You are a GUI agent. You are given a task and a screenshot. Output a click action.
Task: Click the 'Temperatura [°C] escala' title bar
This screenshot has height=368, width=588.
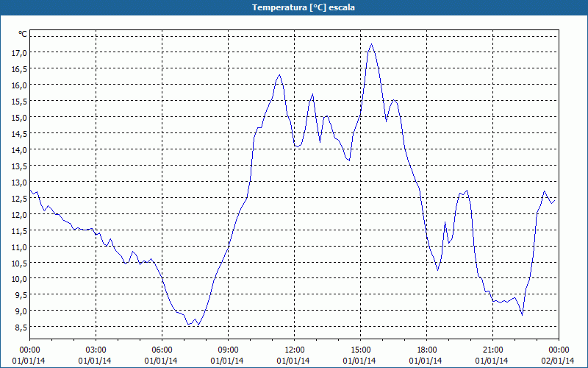click(294, 7)
